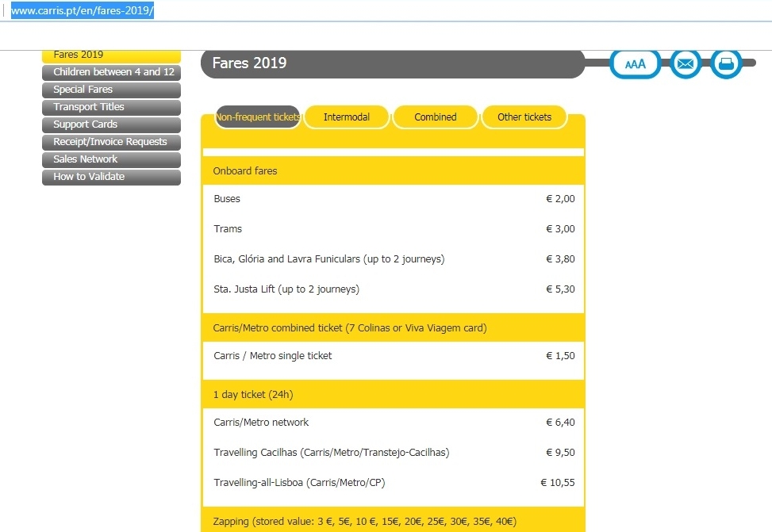The width and height of the screenshot is (772, 532).
Task: Click the Fares 2019 page heading
Action: click(x=249, y=63)
